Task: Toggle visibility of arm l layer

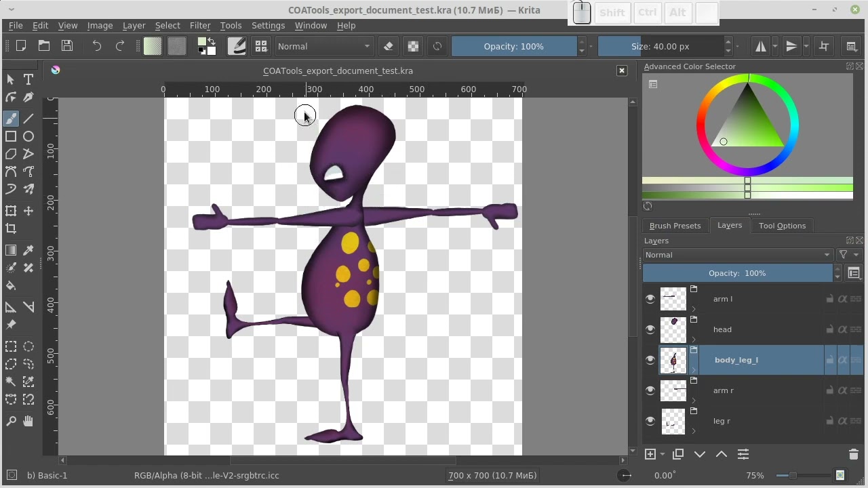Action: pyautogui.click(x=650, y=299)
